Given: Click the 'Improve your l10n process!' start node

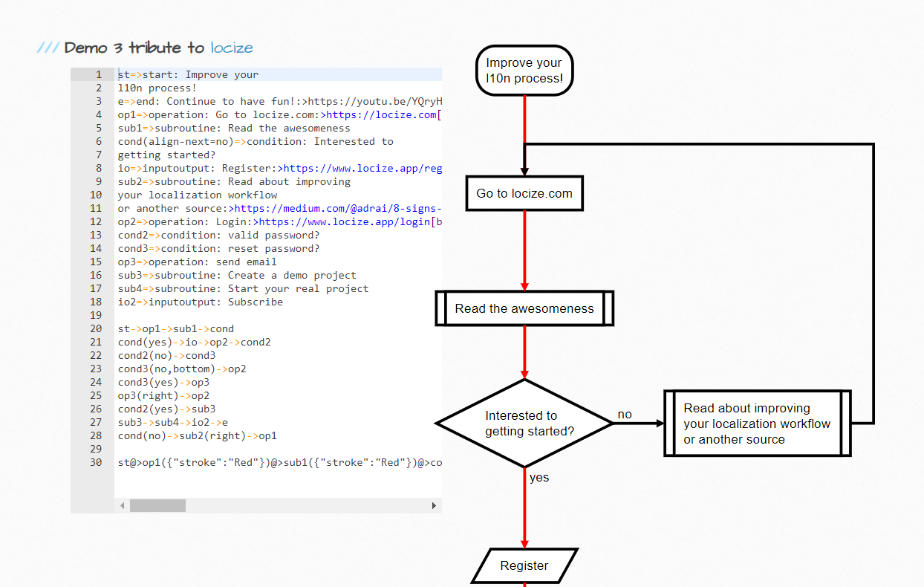Looking at the screenshot, I should [524, 71].
